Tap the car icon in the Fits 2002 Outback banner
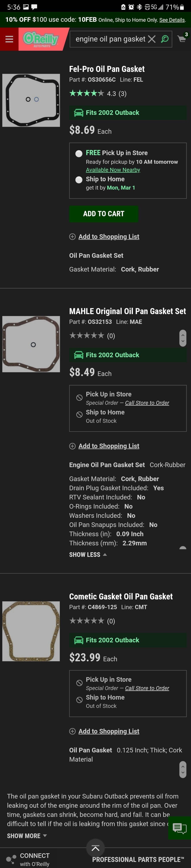The image size is (191, 868). coord(78,112)
